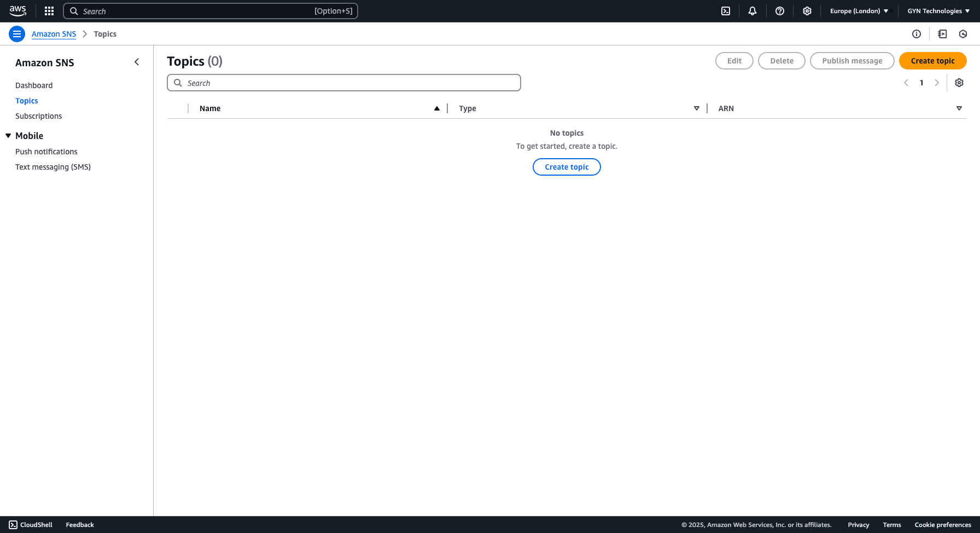Launch CloudShell from the top bar icon
This screenshot has width=980, height=533.
726,11
